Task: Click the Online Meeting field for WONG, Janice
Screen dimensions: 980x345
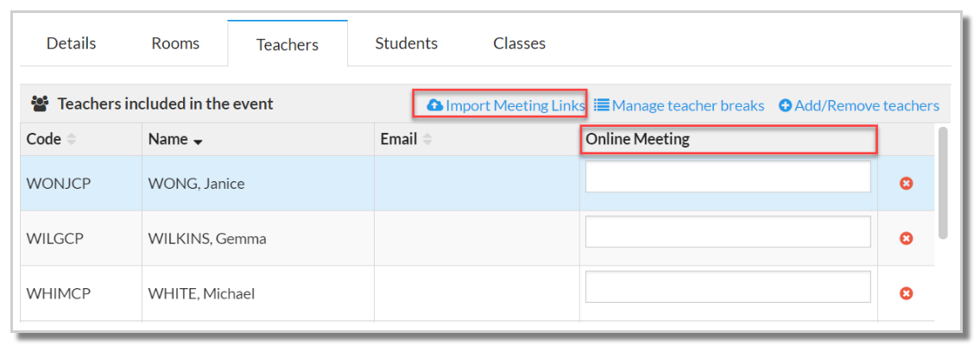Action: [x=728, y=177]
